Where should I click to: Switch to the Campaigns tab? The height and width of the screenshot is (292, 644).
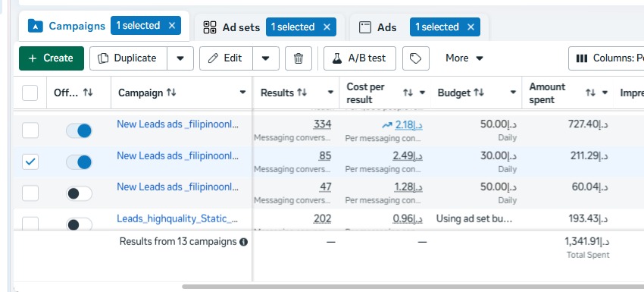[77, 26]
